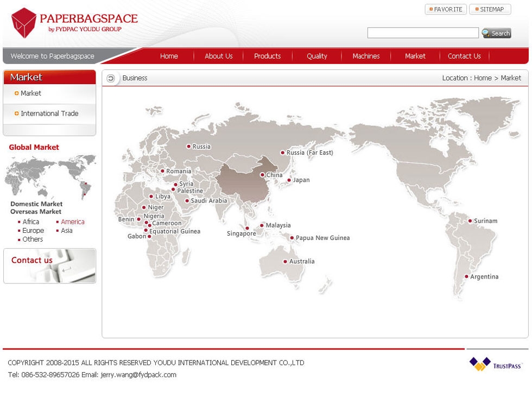
Task: Click the Asia market link
Action: tap(66, 231)
